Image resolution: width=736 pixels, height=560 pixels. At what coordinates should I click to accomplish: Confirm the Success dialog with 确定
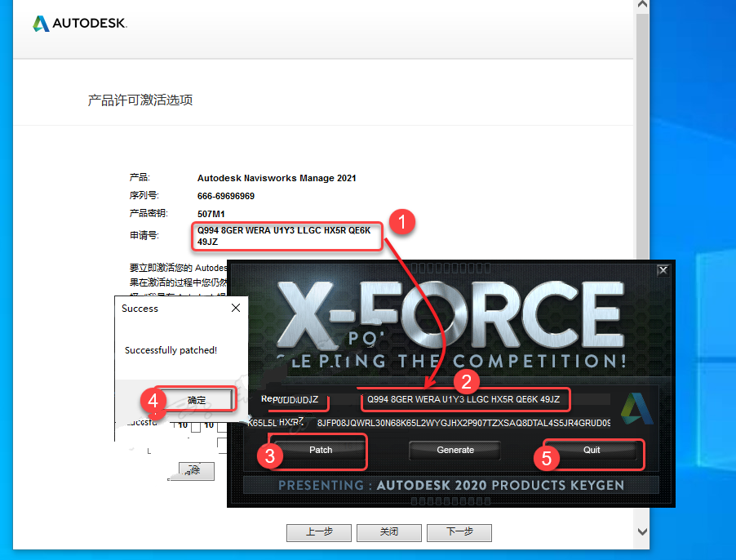pos(197,400)
